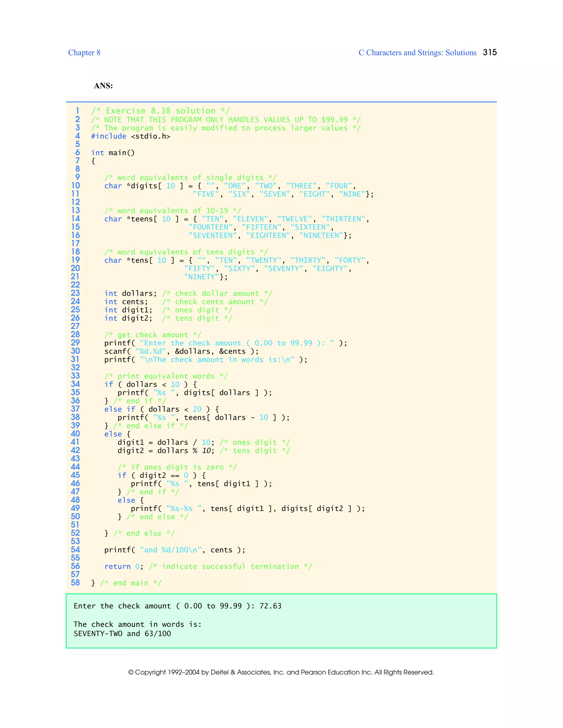The height and width of the screenshot is (728, 563).
Task: Click page number 315
Action: coord(490,52)
